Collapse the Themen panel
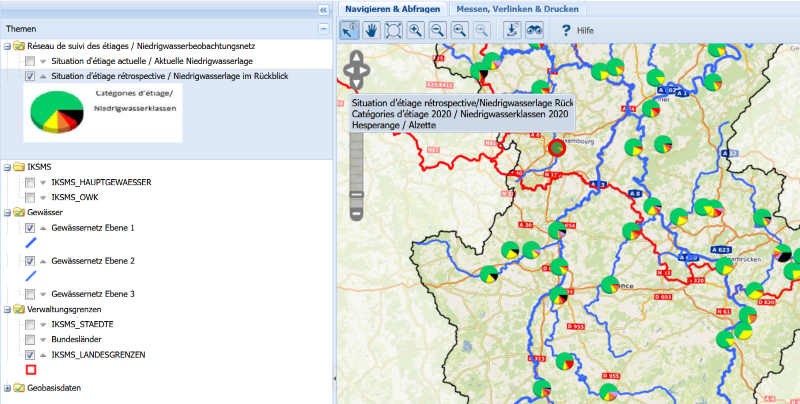This screenshot has width=800, height=404. click(323, 29)
